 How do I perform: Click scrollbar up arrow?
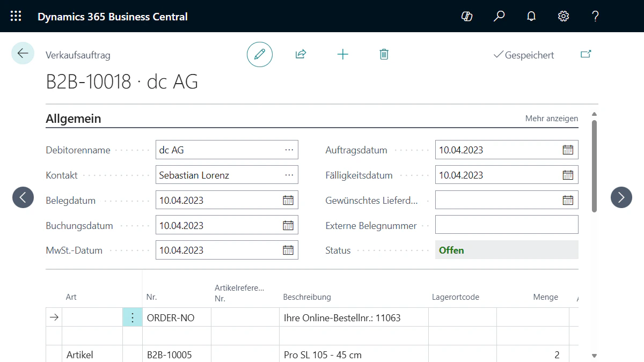(x=594, y=114)
